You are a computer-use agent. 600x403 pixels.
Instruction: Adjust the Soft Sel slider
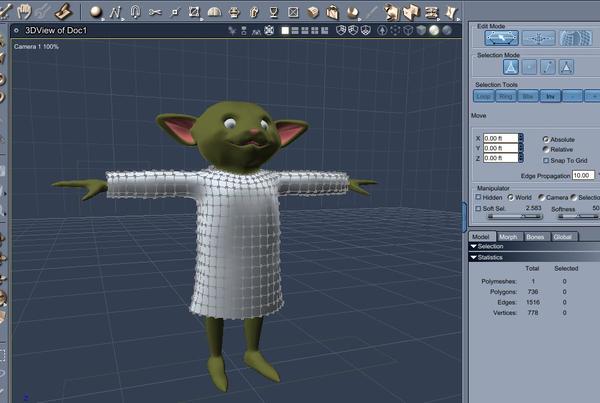pos(515,217)
